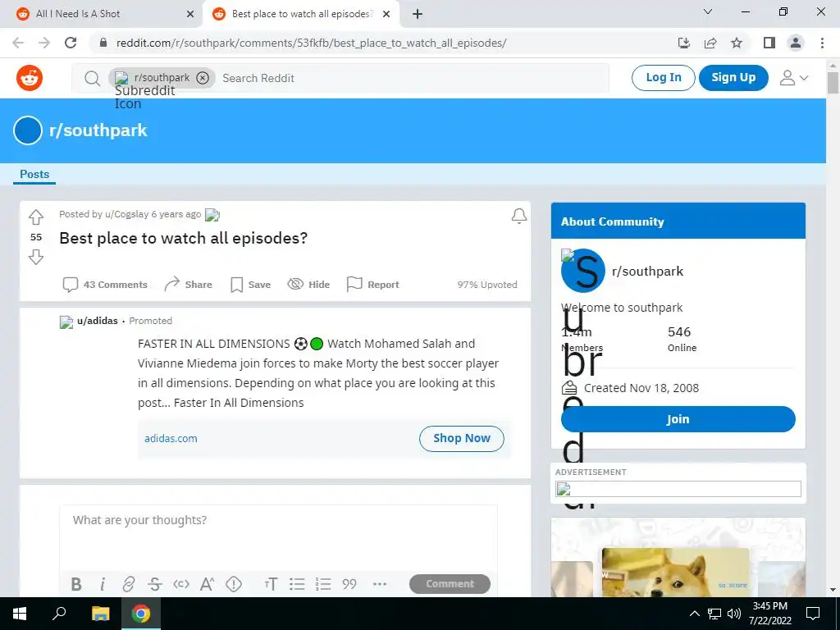Click the Sign Up button
The image size is (840, 630).
(733, 78)
